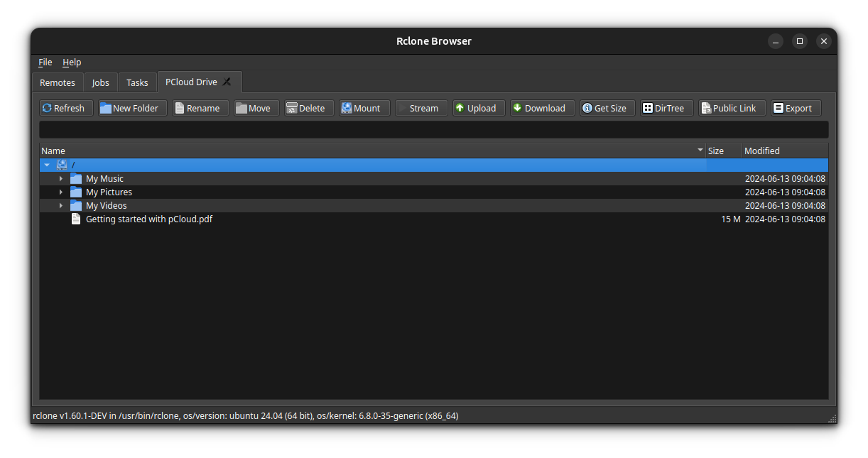
Task: Switch to the Jobs tab
Action: 100,82
